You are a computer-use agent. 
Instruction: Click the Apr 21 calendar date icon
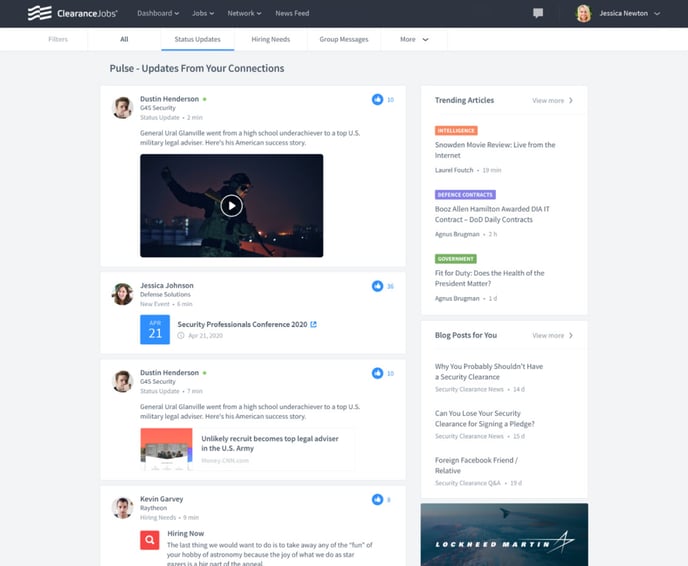(155, 330)
